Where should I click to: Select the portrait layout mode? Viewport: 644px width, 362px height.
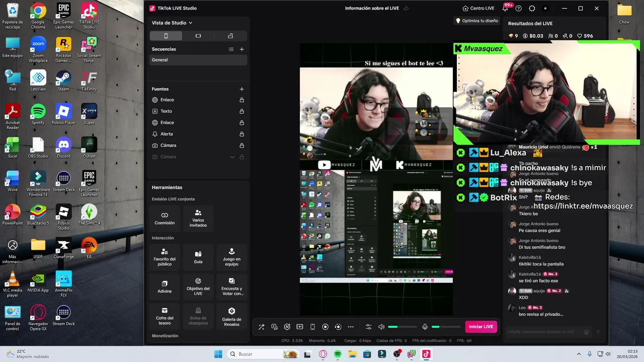[x=166, y=36]
